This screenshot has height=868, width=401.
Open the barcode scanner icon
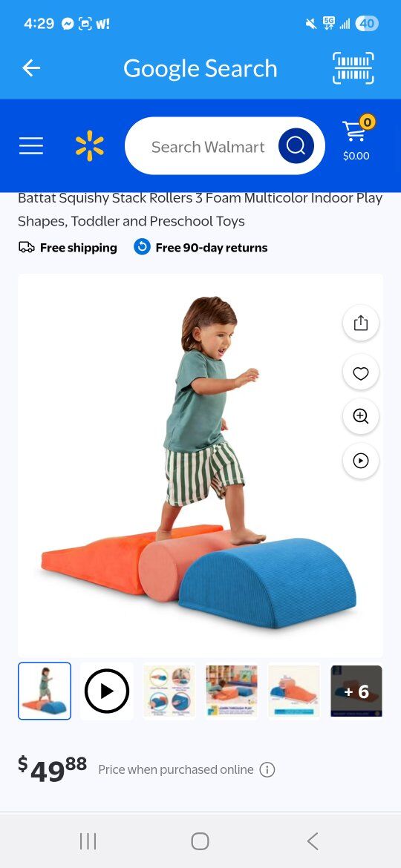353,68
